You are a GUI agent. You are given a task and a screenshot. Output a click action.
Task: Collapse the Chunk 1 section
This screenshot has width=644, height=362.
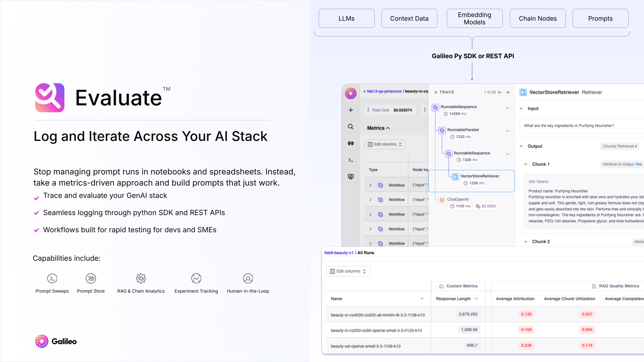pos(526,164)
